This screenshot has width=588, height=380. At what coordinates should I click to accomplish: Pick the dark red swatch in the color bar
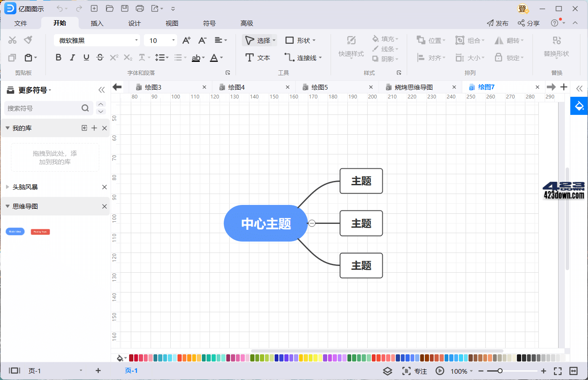tap(131, 358)
